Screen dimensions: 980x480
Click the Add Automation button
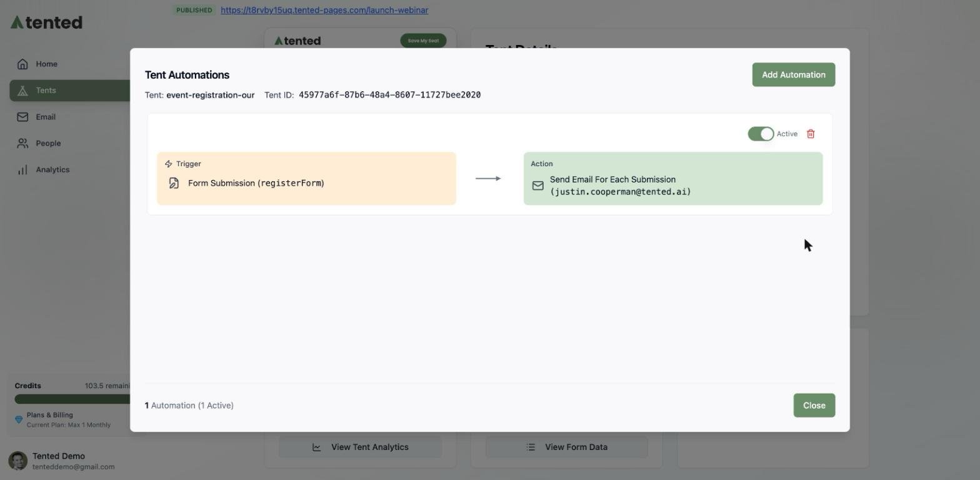(x=793, y=74)
